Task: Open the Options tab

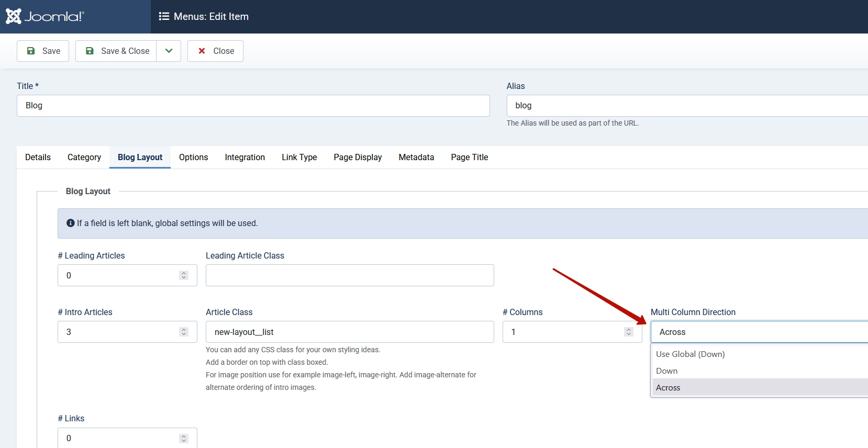Action: [193, 157]
